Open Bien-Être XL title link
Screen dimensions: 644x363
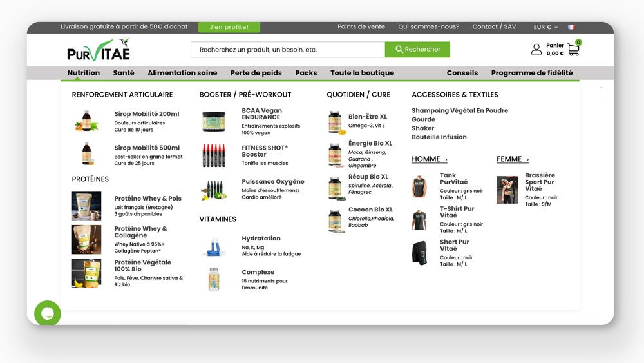coord(368,117)
